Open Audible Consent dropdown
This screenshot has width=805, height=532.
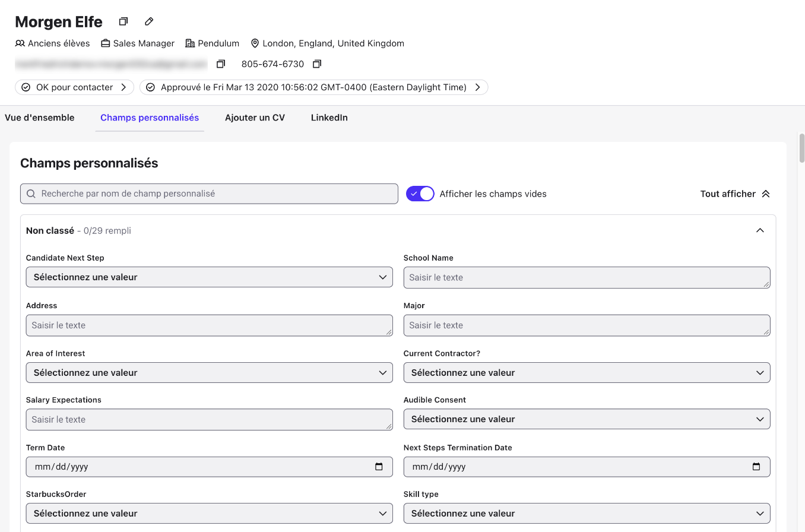(x=587, y=419)
